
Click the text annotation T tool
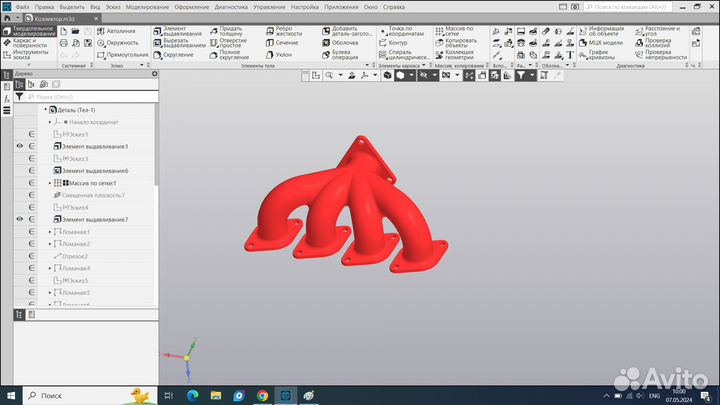tap(570, 55)
